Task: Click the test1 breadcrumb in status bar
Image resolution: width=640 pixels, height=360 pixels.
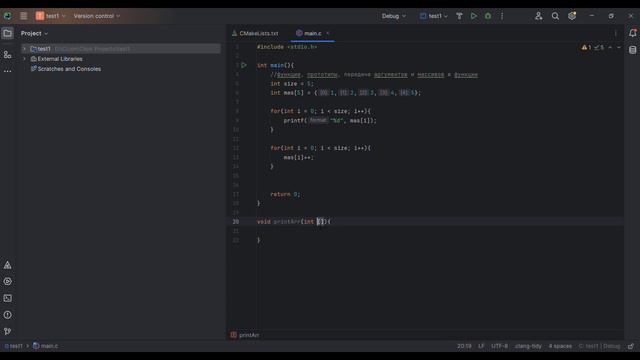Action: [x=13, y=346]
